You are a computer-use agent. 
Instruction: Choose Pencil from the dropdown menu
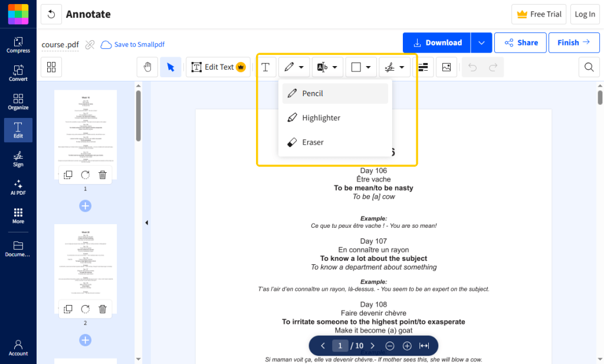335,94
